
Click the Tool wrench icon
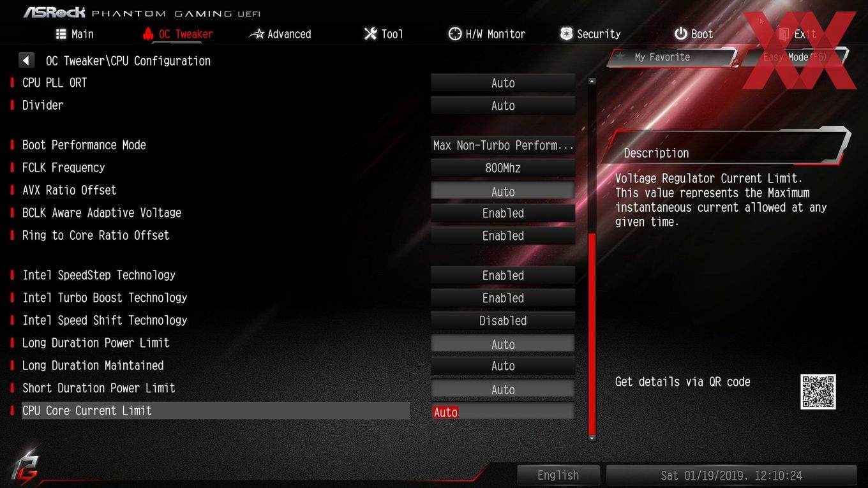coord(370,34)
